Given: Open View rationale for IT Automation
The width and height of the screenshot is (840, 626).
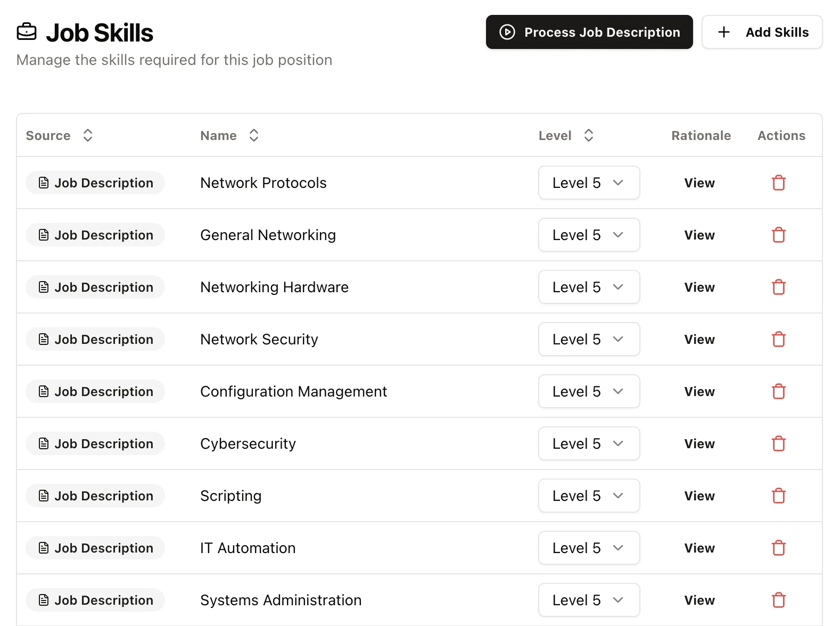Looking at the screenshot, I should 699,548.
